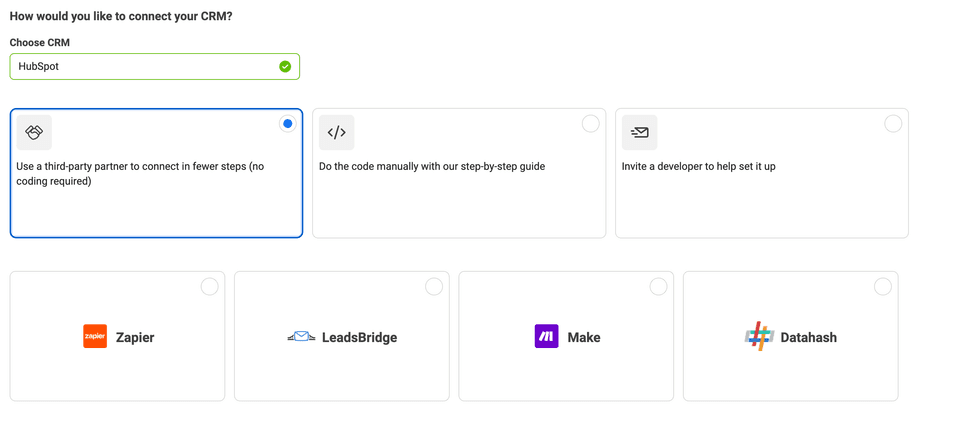Viewport: 960px width, 436px height.
Task: Click the Zapier partner name label
Action: pos(135,337)
